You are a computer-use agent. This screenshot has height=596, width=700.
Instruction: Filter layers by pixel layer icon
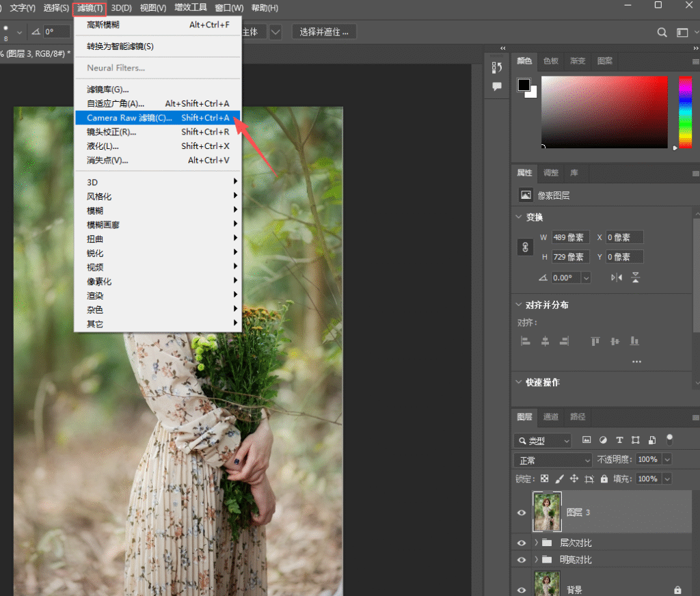pos(587,440)
